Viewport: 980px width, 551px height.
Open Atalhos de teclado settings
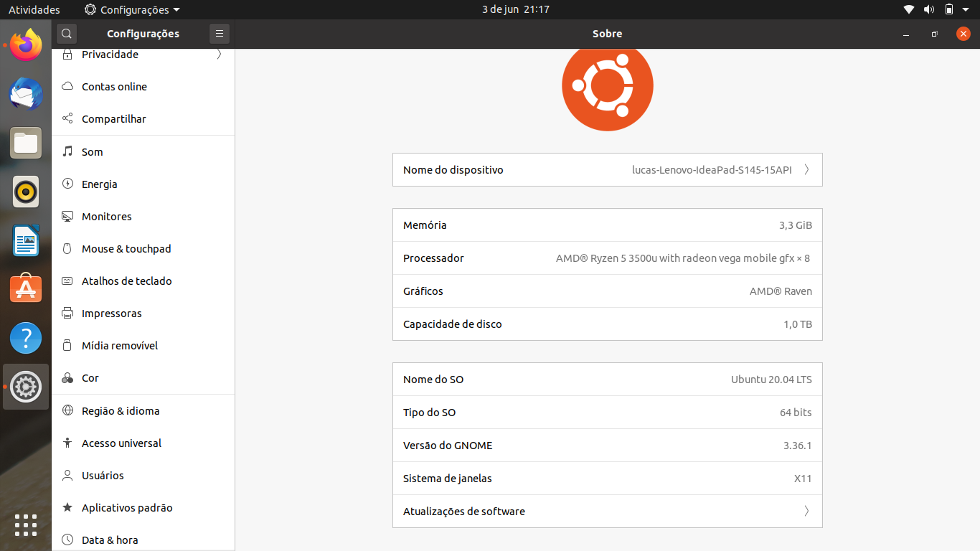coord(143,281)
